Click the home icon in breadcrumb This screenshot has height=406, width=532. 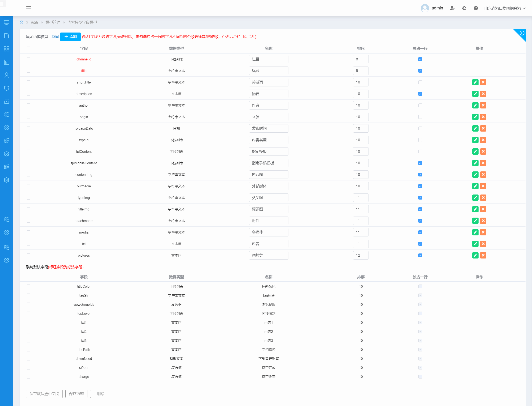click(x=21, y=22)
